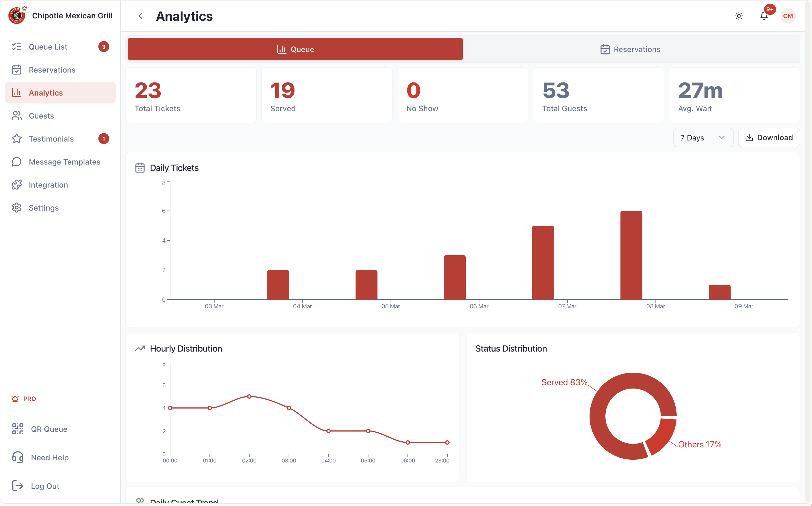Download the analytics report
Viewport: 812px width, 506px height.
click(769, 137)
